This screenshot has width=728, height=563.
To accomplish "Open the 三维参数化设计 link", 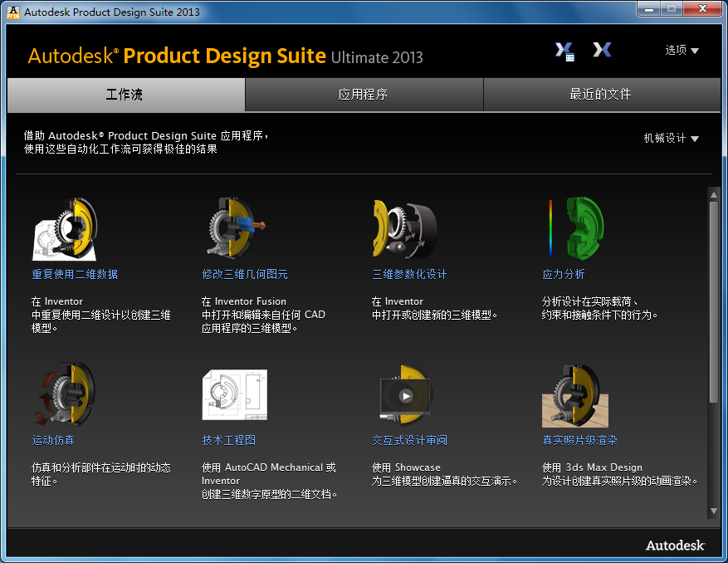I will click(409, 274).
